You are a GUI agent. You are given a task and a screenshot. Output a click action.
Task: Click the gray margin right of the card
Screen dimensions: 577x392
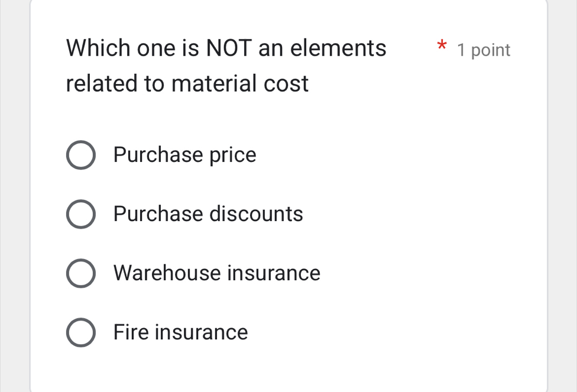[562, 196]
